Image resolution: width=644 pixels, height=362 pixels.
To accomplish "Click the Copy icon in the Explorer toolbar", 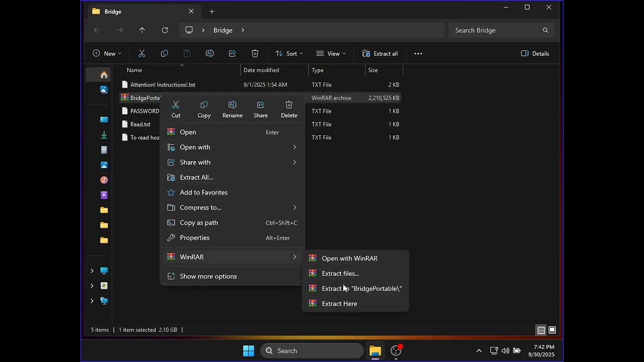I will (165, 53).
